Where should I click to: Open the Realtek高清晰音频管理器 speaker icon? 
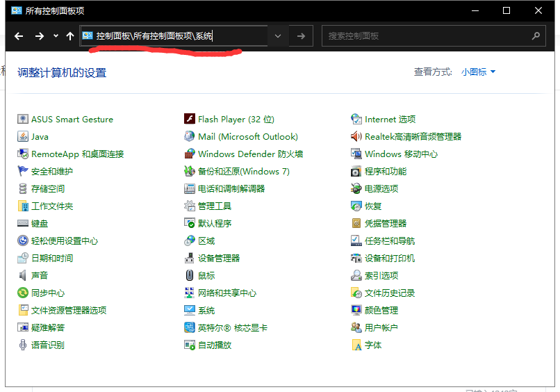coord(356,136)
